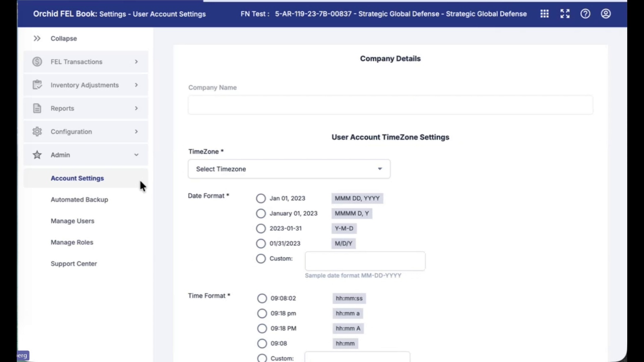Select the 09:18 pm lowercase time format
Viewport: 644px width, 362px height.
coord(262,314)
